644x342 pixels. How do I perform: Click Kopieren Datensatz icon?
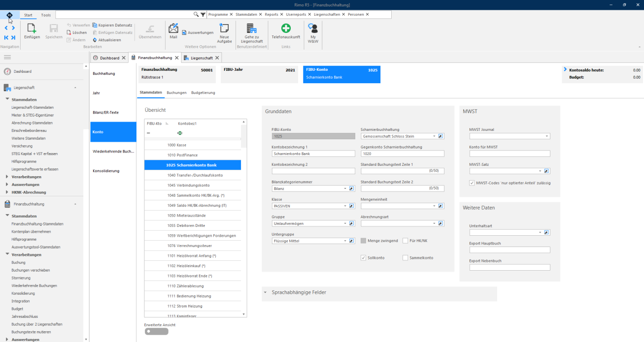(95, 25)
